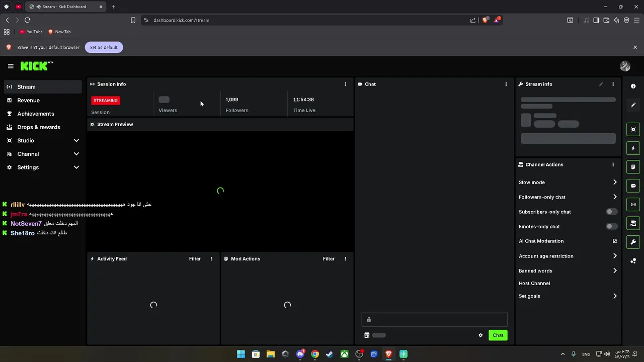Open Brave Leo AI sparkle icon
This screenshot has height=362, width=644.
point(616,20)
